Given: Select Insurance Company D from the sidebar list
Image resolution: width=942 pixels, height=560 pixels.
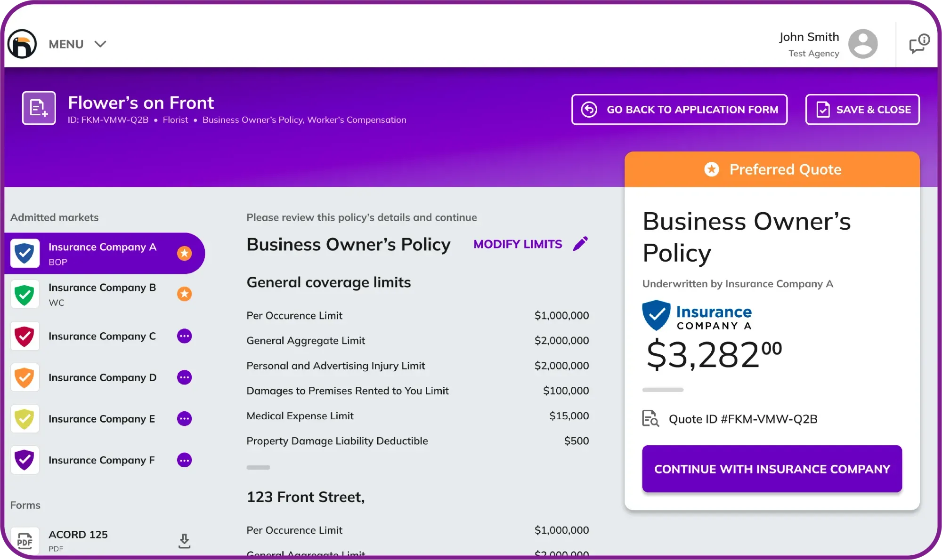Looking at the screenshot, I should (x=102, y=377).
